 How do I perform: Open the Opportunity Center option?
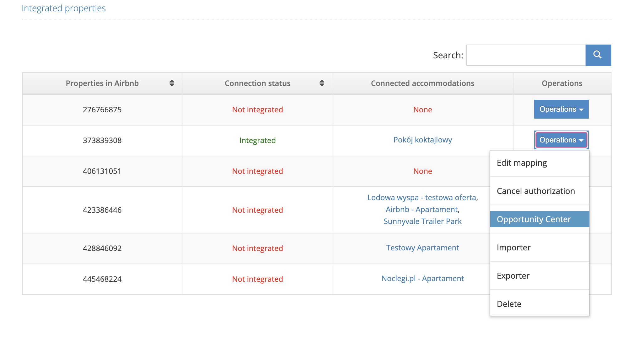pyautogui.click(x=534, y=219)
